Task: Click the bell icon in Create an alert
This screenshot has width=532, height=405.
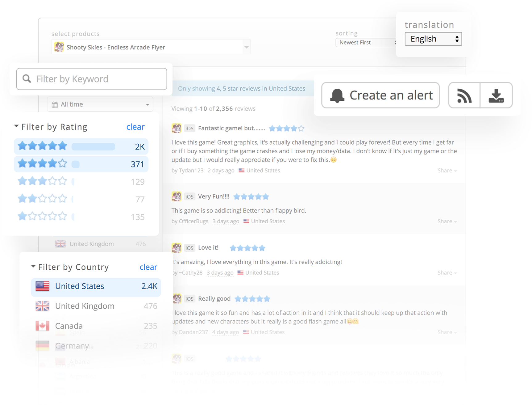Action: coord(337,95)
